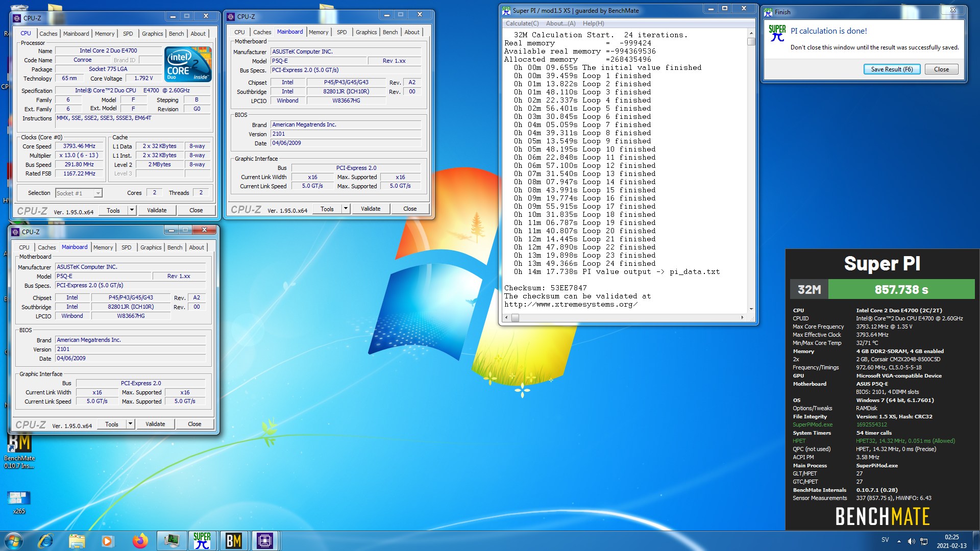
Task: Click the top-left CPU-Z title bar icon
Action: [17, 18]
